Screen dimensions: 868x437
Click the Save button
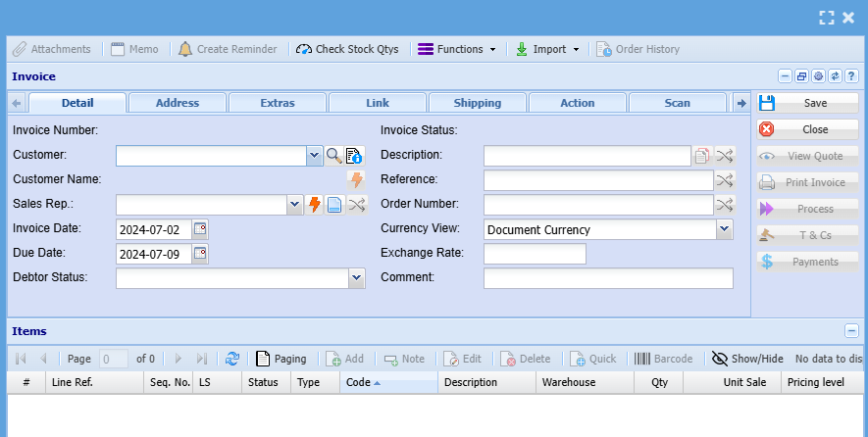click(x=808, y=103)
